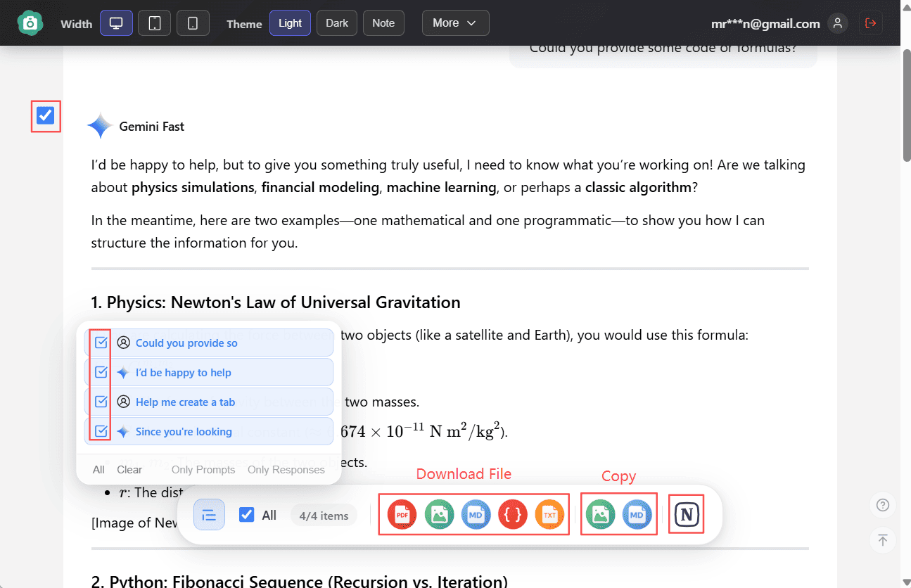Toggle the All checkbox in bottom toolbar
Image resolution: width=911 pixels, height=588 pixels.
tap(247, 515)
